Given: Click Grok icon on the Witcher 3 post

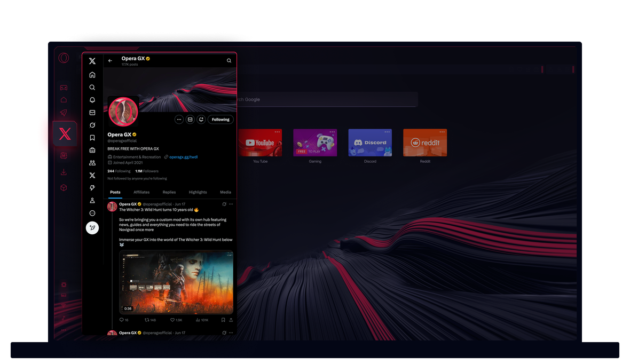Looking at the screenshot, I should (224, 204).
